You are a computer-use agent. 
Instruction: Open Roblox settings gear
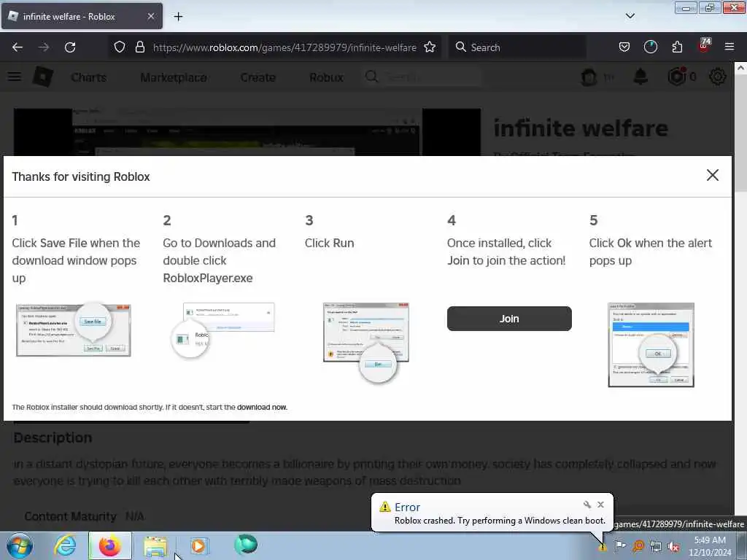[x=718, y=77]
